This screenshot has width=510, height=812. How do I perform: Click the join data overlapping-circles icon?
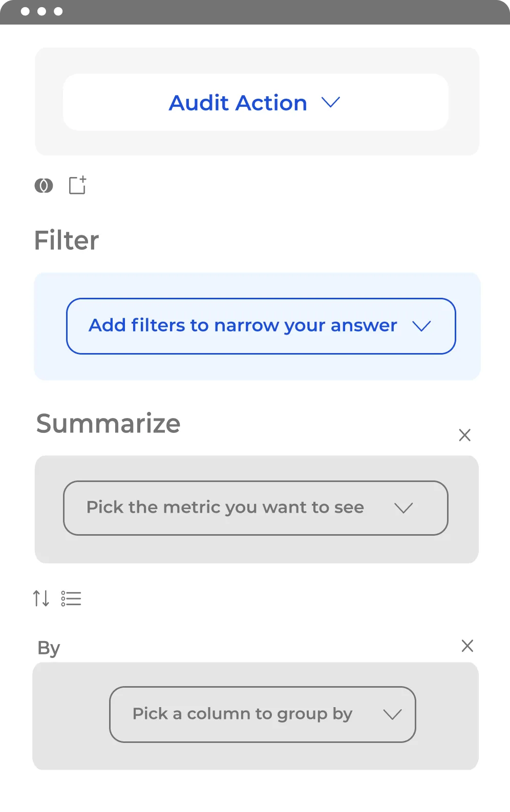point(44,185)
